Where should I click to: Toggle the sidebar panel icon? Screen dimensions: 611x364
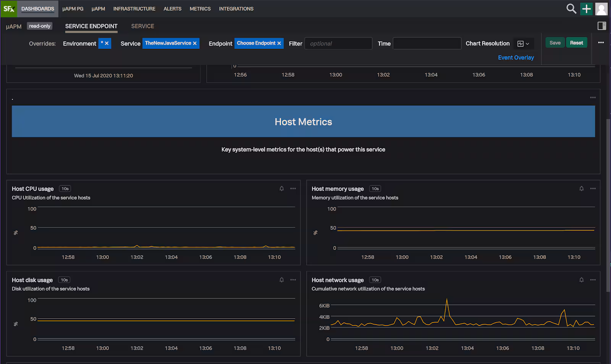point(601,26)
